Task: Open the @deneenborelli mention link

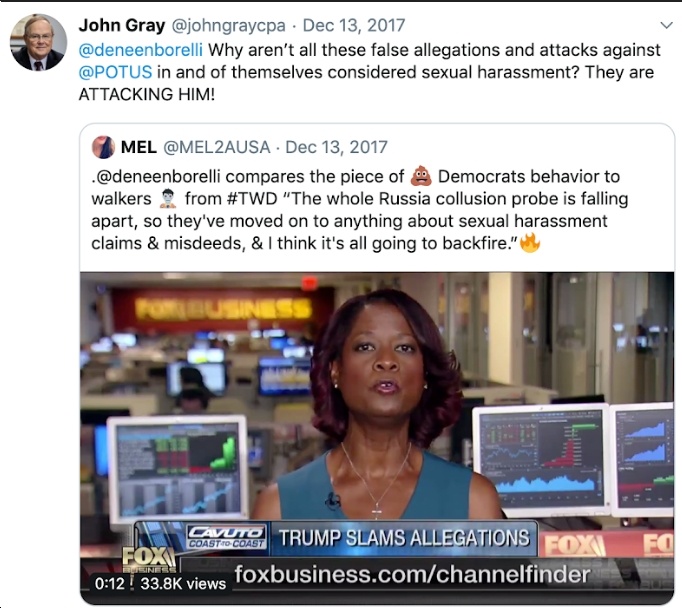Action: coord(140,50)
